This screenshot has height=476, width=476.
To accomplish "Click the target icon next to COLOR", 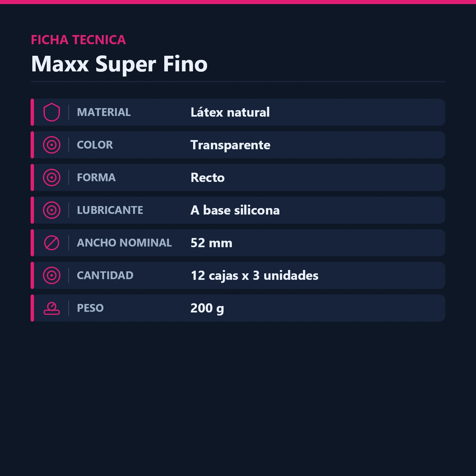I will 52,145.
